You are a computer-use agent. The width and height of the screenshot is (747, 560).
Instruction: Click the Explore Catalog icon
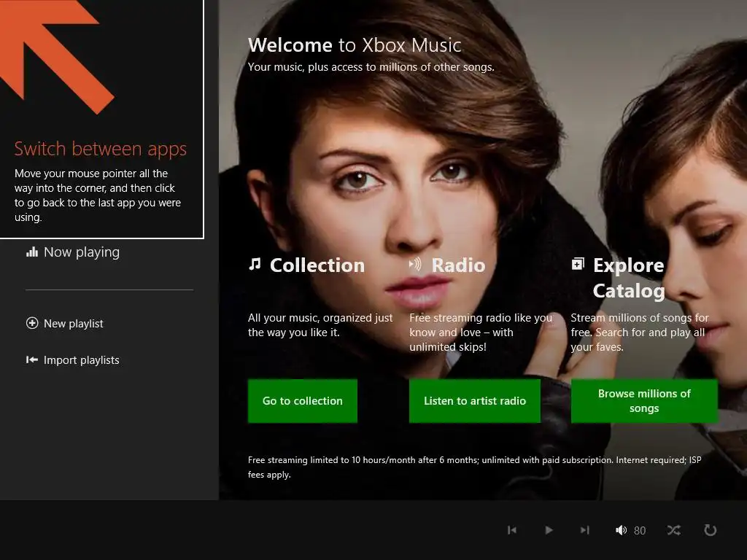tap(578, 264)
